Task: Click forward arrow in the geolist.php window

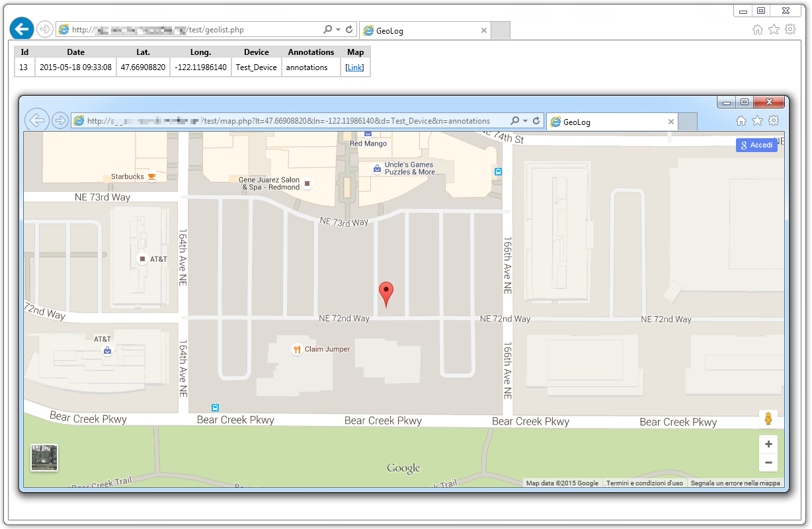Action: (x=45, y=29)
